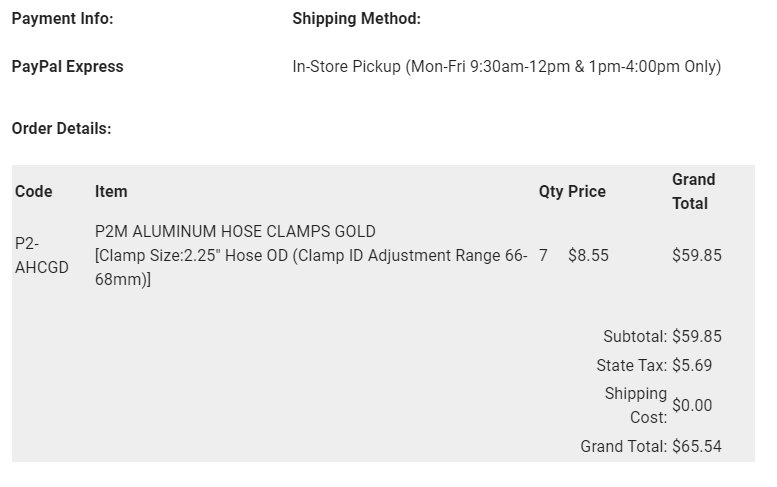Click the line total $59.85 in item row

pyautogui.click(x=697, y=255)
